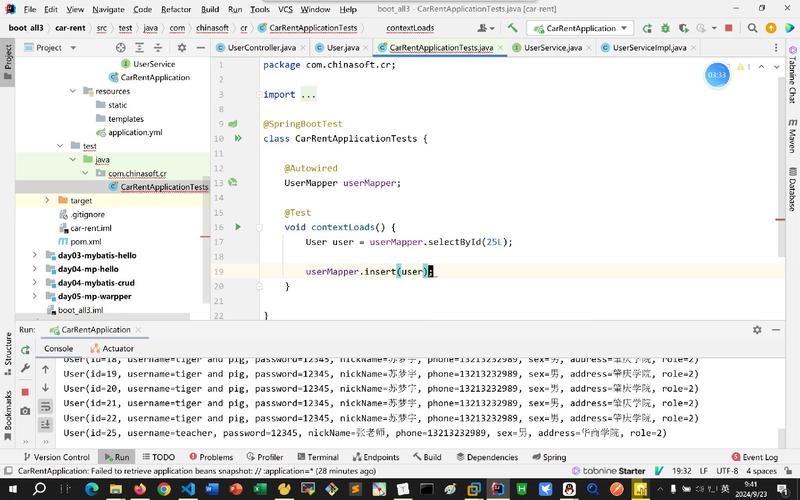Open the Terminal tool window

318,457
